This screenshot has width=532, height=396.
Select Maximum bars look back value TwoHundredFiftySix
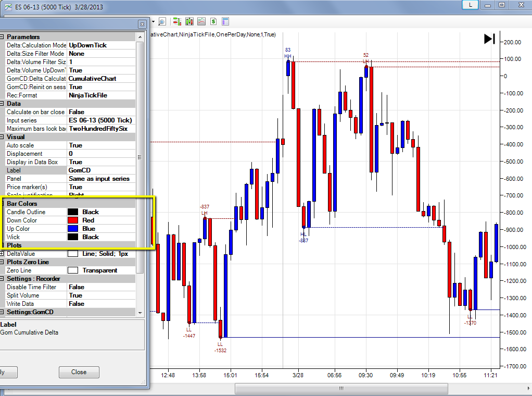pyautogui.click(x=102, y=129)
